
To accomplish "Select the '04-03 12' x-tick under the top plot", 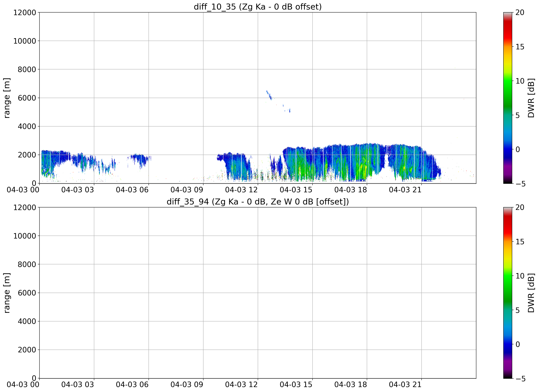I will click(241, 190).
